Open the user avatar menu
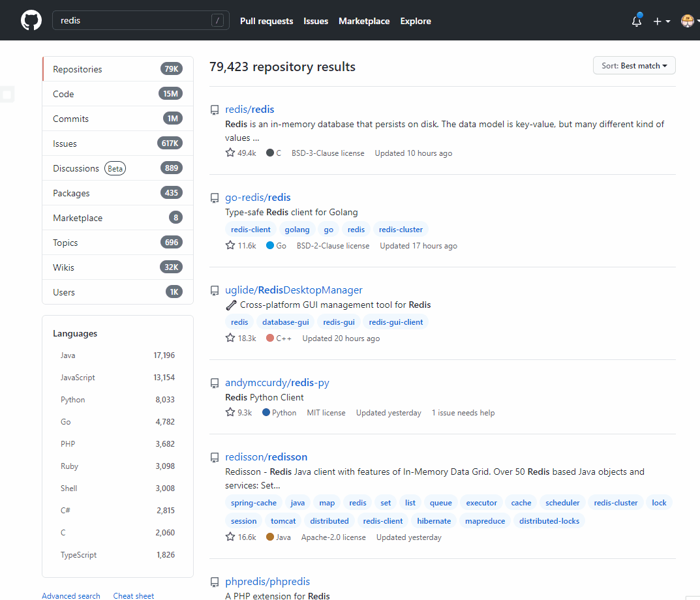This screenshot has width=700, height=600. [689, 21]
